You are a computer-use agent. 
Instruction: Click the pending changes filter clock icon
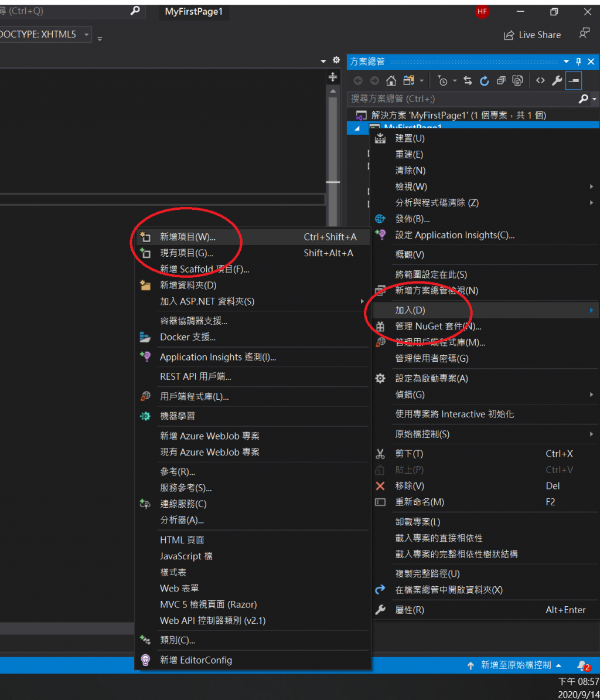click(x=442, y=81)
